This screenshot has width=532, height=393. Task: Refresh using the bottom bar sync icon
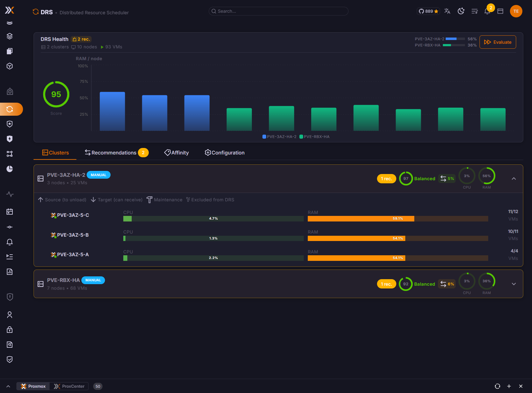coord(498,386)
